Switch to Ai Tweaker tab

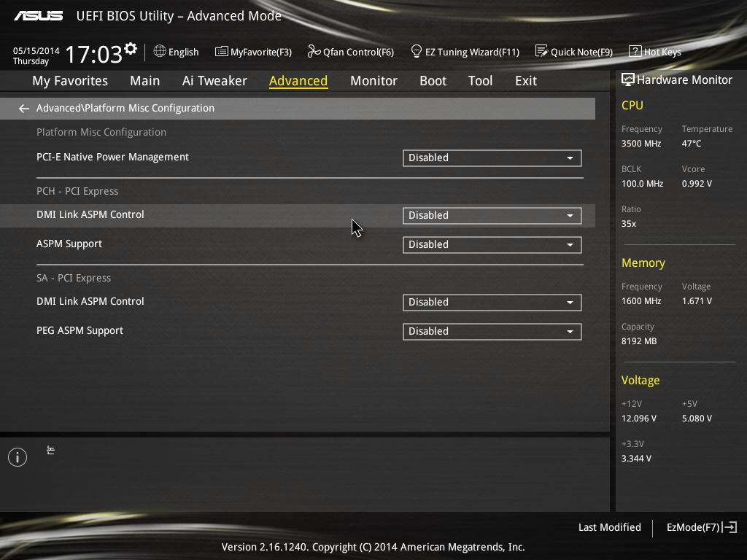tap(214, 81)
